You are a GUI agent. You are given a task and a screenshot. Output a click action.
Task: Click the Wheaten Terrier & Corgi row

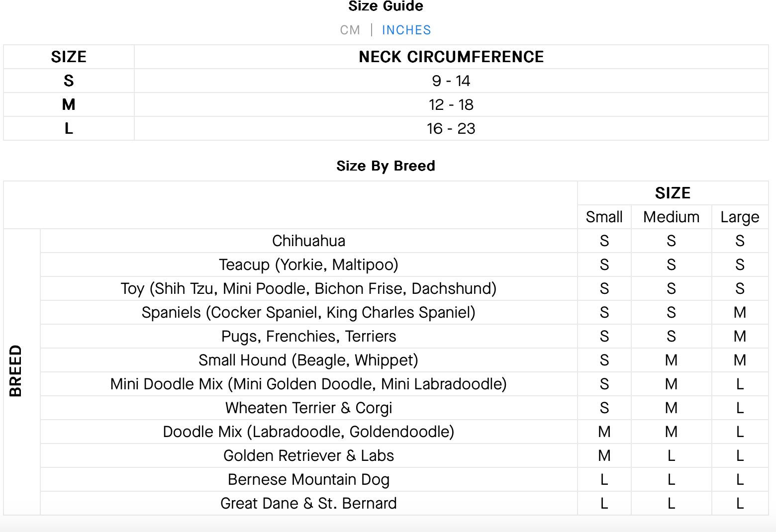coord(308,408)
